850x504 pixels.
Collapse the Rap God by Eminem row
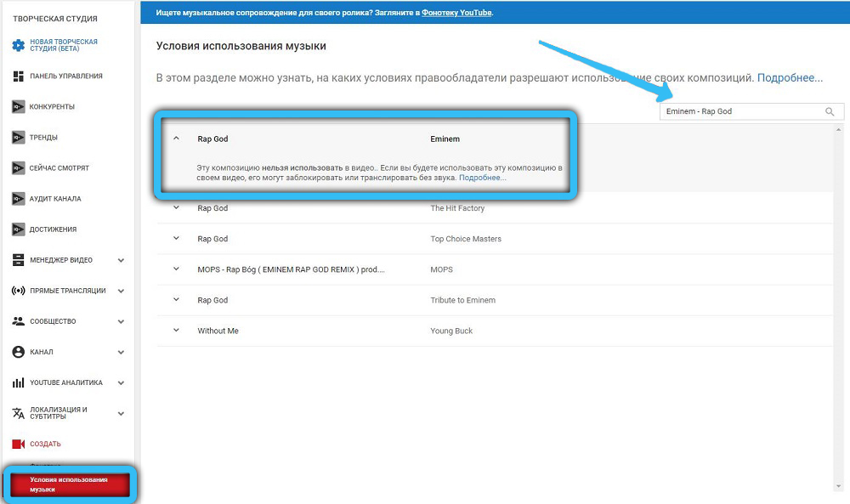(176, 139)
